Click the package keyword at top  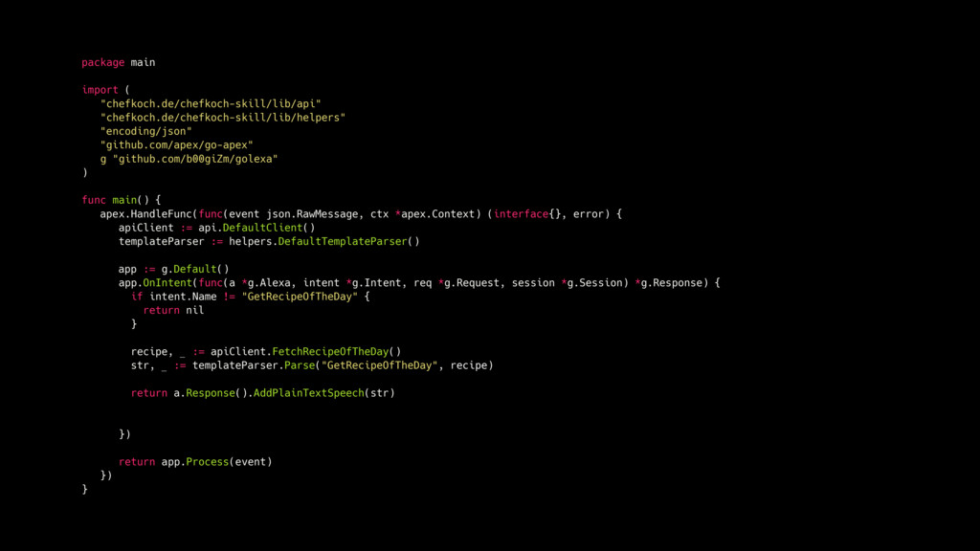coord(102,62)
